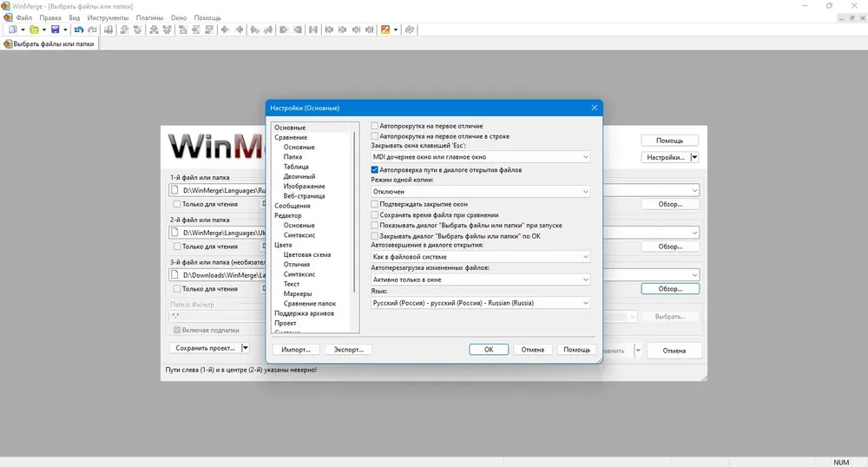
Task: Enable 'Автопрокрутка на первое отличие' checkbox
Action: pos(375,126)
